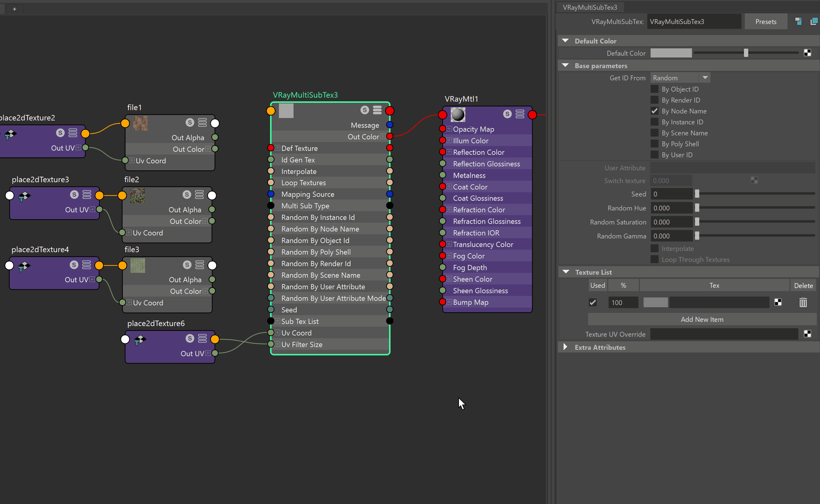Click the Tex column header
Image resolution: width=820 pixels, height=504 pixels.
pos(714,285)
